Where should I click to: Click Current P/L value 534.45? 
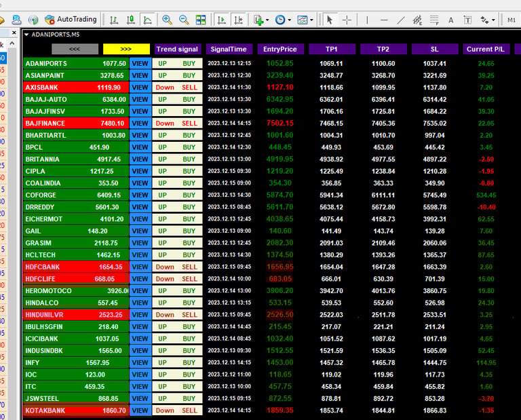tap(486, 195)
